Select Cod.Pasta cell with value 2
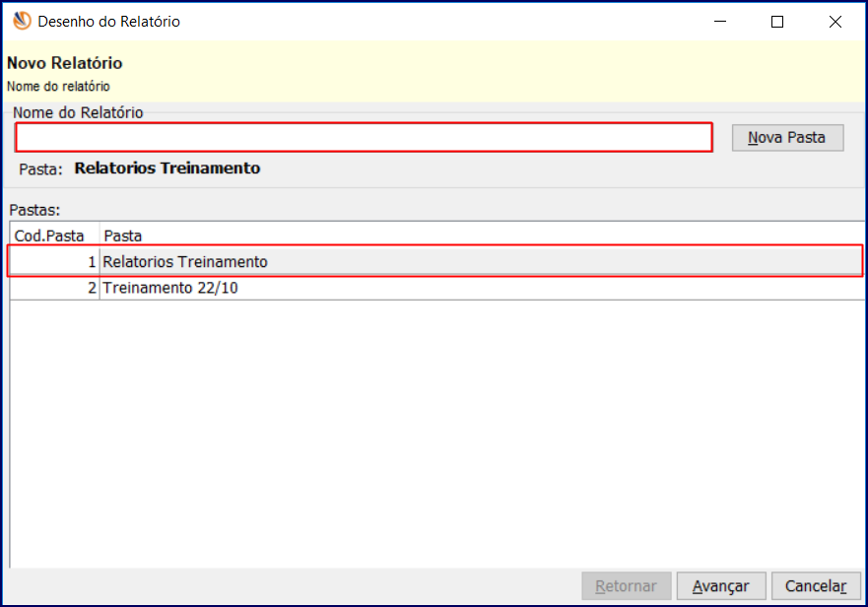The image size is (868, 607). (54, 288)
